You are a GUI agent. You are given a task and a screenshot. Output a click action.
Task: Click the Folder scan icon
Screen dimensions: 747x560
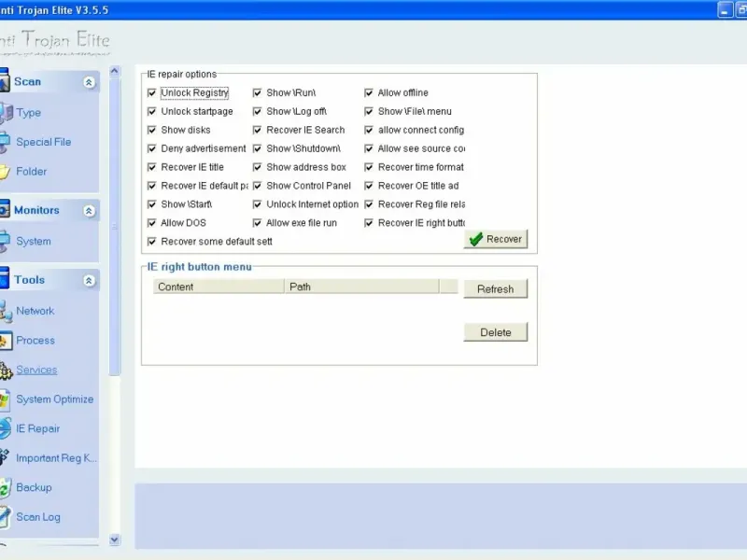tap(5, 172)
